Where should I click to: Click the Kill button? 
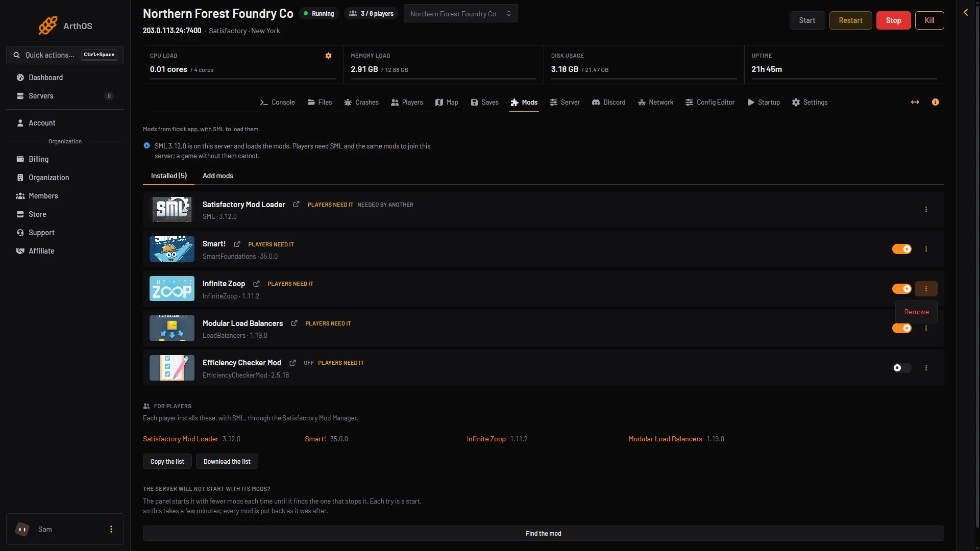[x=929, y=20]
